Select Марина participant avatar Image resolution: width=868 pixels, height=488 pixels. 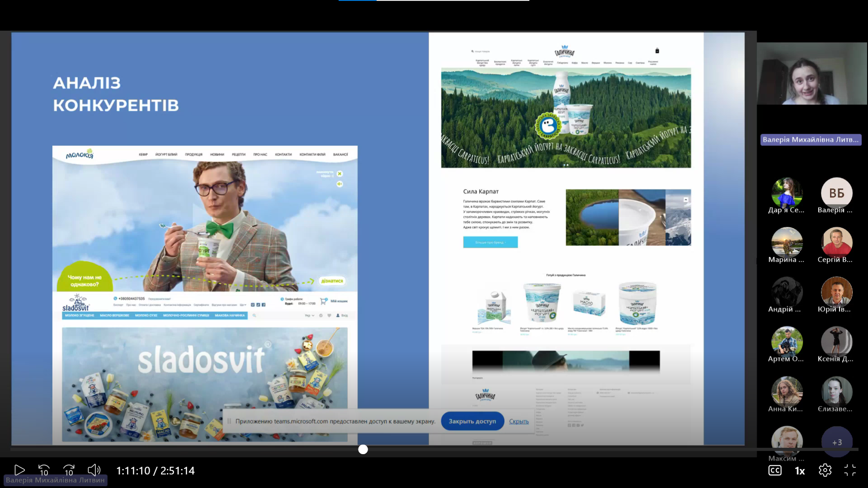point(787,243)
